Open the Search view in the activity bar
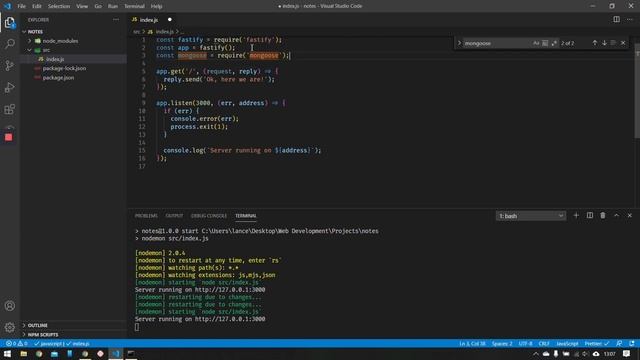The width and height of the screenshot is (640, 360). click(x=10, y=44)
